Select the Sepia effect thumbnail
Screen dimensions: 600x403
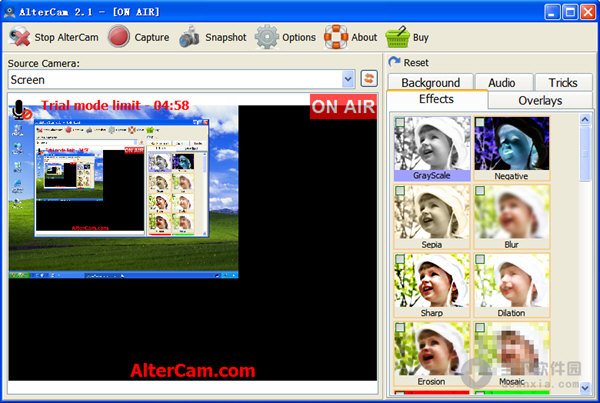tap(432, 217)
